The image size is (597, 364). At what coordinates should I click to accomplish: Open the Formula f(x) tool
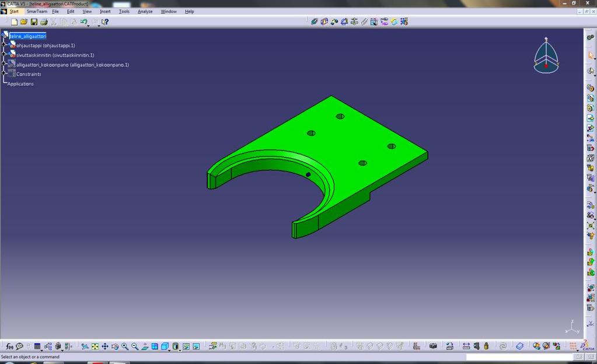[x=9, y=346]
